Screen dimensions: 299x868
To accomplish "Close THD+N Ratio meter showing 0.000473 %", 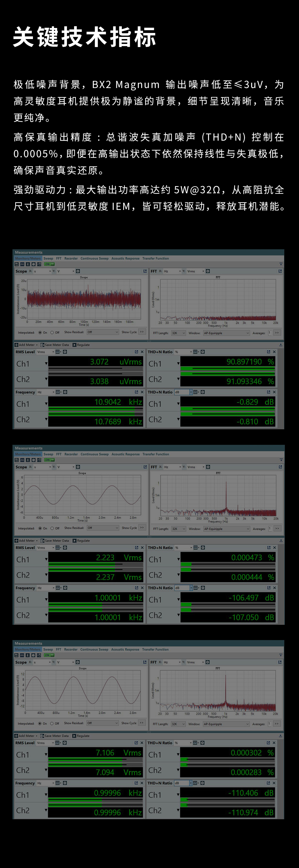I will 274,548.
